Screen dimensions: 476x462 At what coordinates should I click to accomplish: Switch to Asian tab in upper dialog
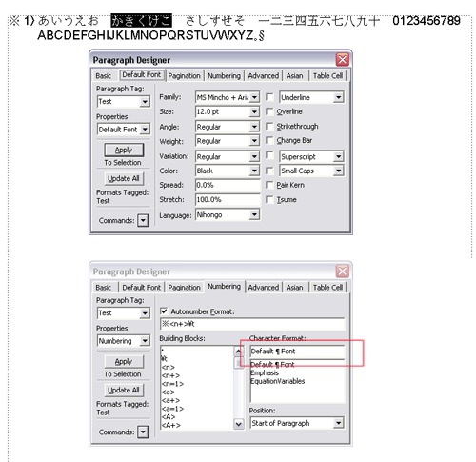point(294,76)
